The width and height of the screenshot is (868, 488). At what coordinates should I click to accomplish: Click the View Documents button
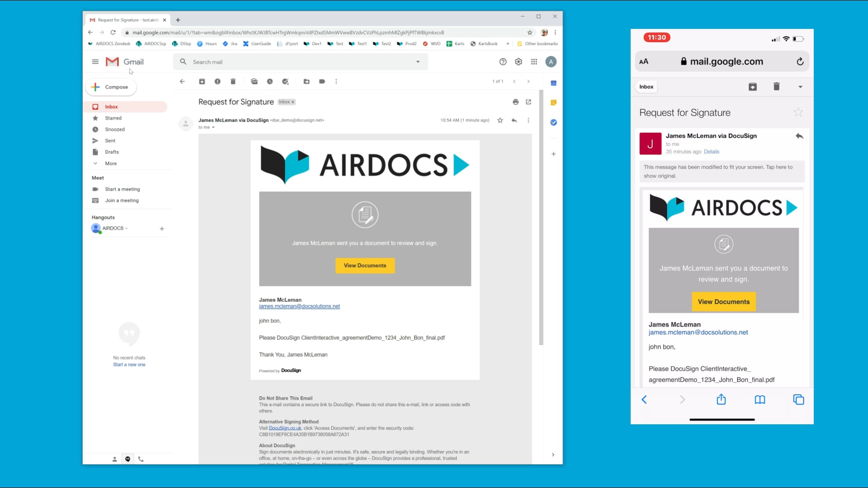pyautogui.click(x=365, y=266)
